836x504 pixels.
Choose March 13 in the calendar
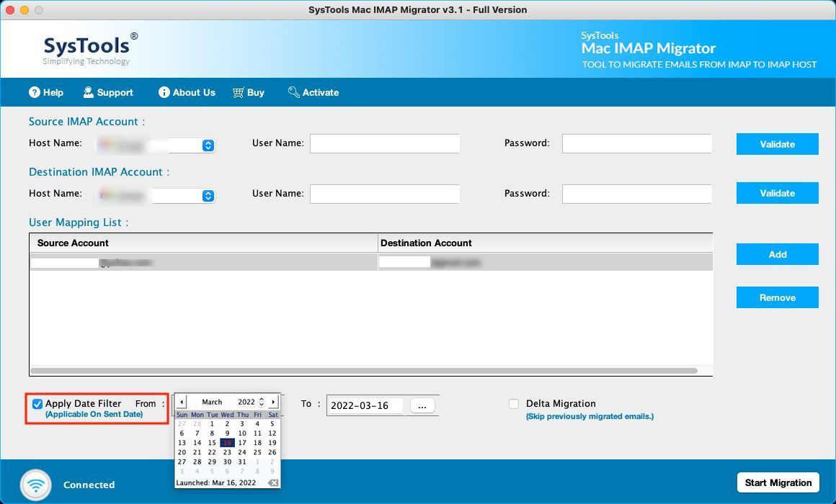click(x=182, y=443)
